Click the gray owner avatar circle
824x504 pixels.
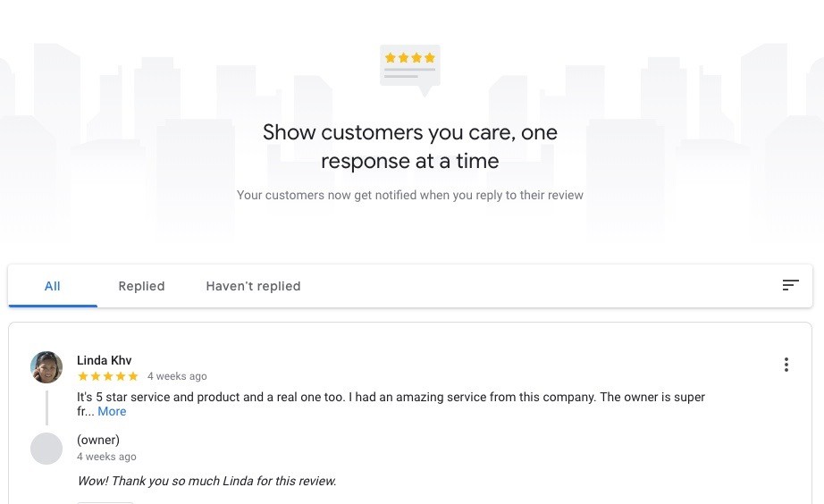[x=46, y=449]
